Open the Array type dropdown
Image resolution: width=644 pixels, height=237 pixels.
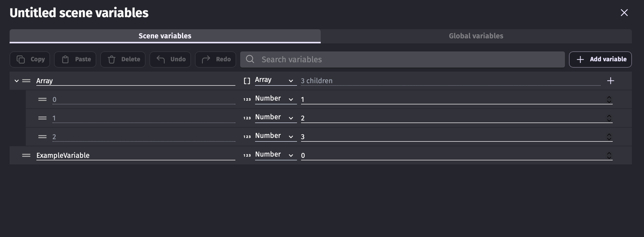tap(275, 80)
